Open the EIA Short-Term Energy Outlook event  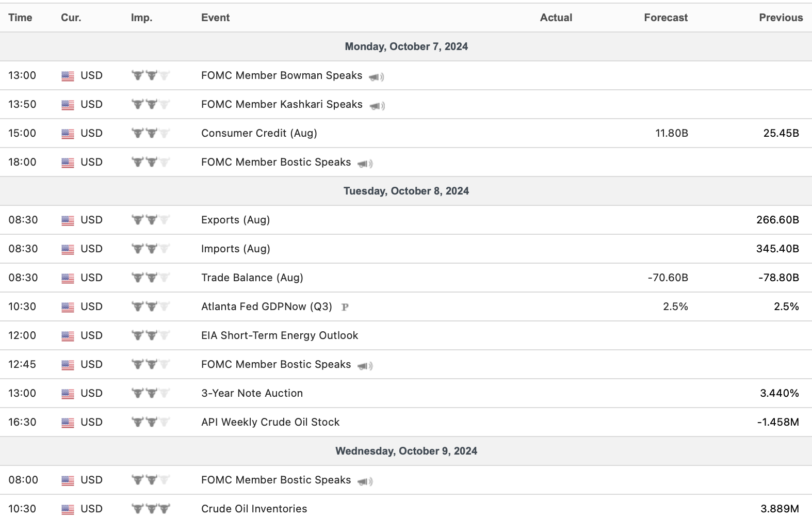click(x=279, y=335)
